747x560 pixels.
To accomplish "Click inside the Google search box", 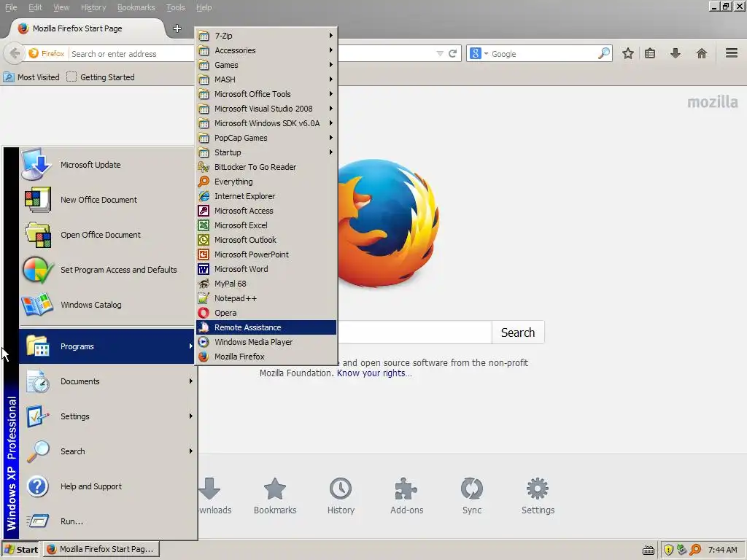I will pos(543,54).
